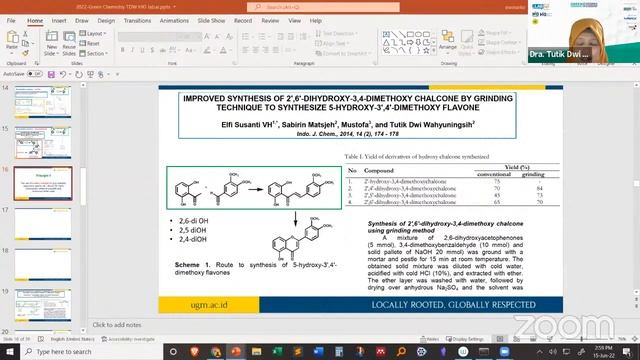The width and height of the screenshot is (640, 360).
Task: Switch to Normal view in status bar
Action: pyautogui.click(x=500, y=339)
